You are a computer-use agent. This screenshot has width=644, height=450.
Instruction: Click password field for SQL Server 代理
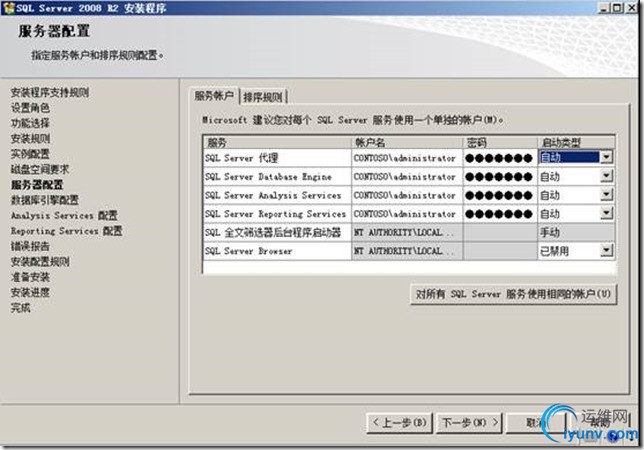pyautogui.click(x=500, y=158)
